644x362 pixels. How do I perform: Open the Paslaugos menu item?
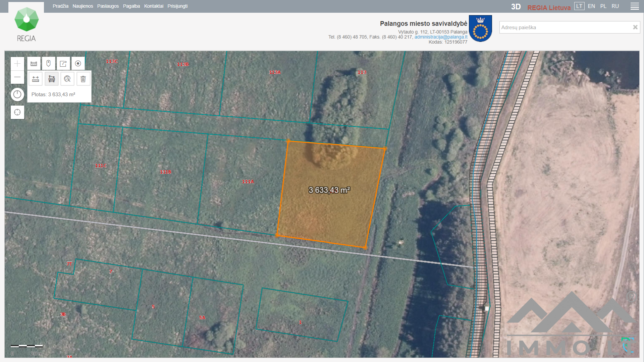point(108,6)
